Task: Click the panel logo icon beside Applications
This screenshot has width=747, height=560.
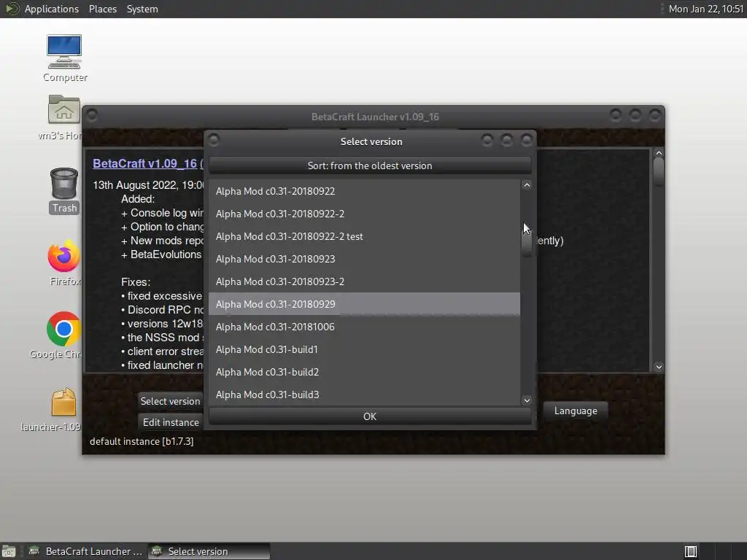Action: [12, 9]
